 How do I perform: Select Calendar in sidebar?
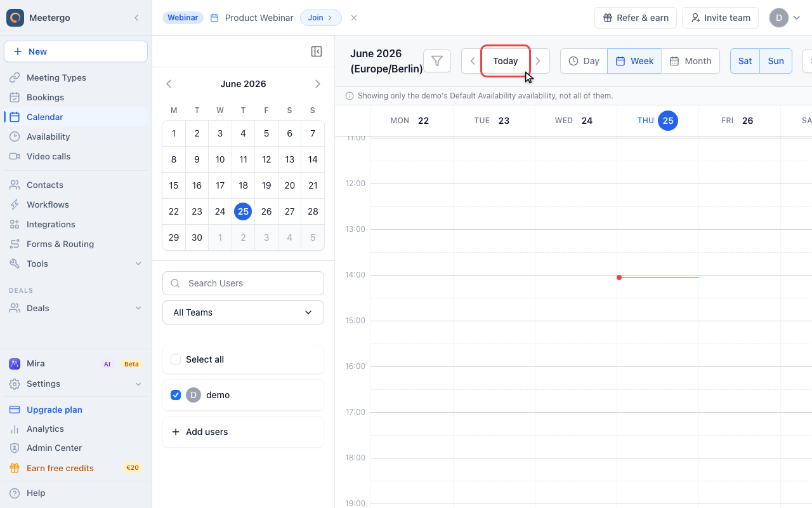pos(76,117)
